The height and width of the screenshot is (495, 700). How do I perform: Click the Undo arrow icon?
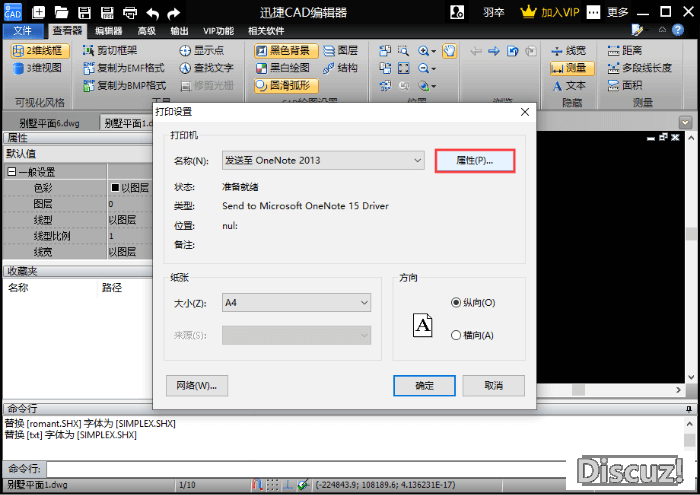coord(152,13)
